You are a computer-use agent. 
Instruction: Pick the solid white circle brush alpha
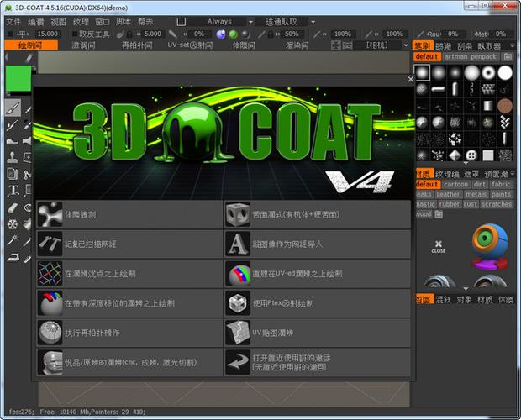tap(505, 73)
